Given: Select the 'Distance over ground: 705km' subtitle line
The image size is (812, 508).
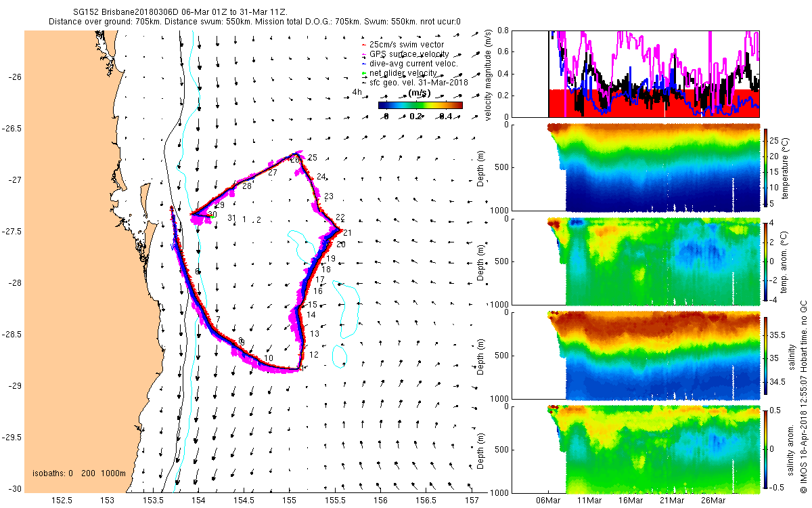Looking at the screenshot, I should [x=254, y=22].
